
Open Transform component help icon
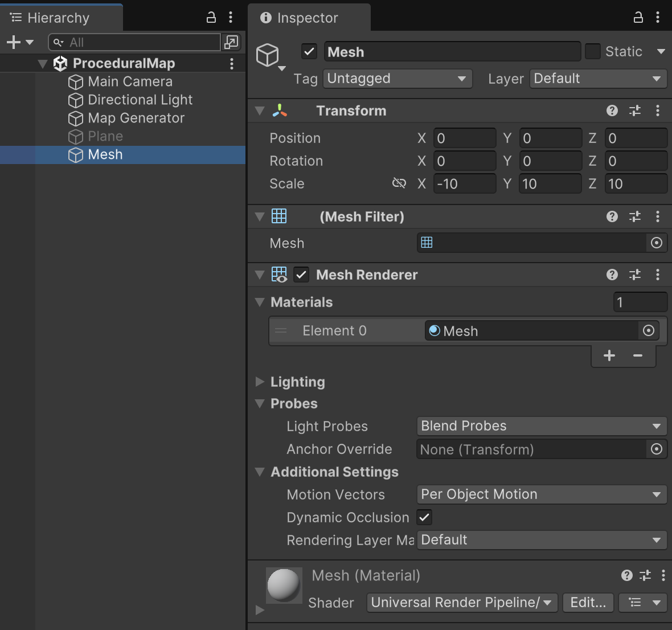612,111
